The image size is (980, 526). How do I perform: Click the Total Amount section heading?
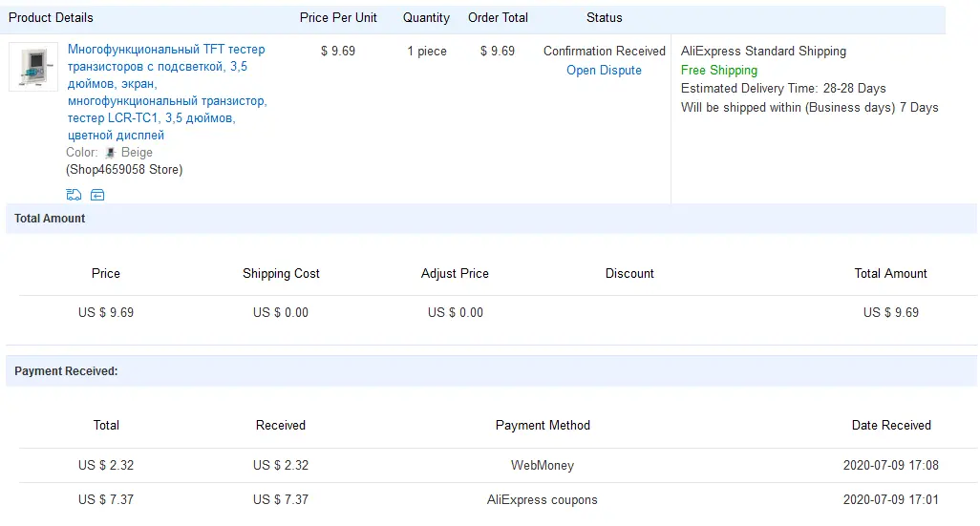click(50, 219)
